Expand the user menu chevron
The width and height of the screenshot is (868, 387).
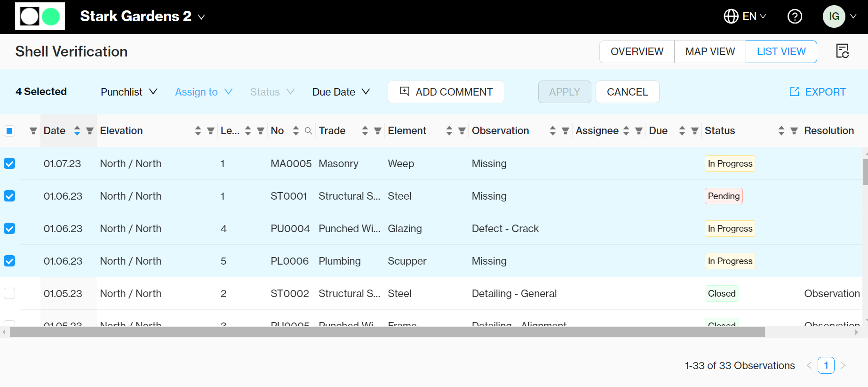coord(853,16)
